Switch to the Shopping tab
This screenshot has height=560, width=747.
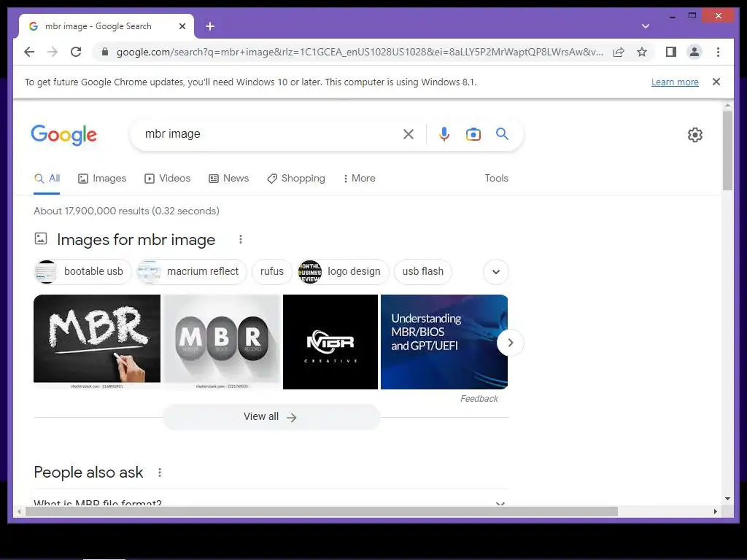296,179
